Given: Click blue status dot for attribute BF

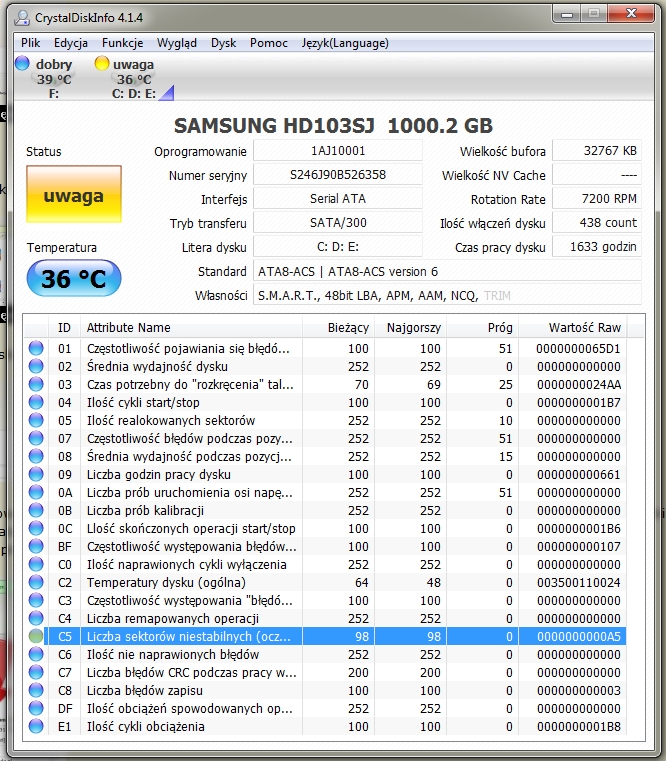Looking at the screenshot, I should [36, 546].
